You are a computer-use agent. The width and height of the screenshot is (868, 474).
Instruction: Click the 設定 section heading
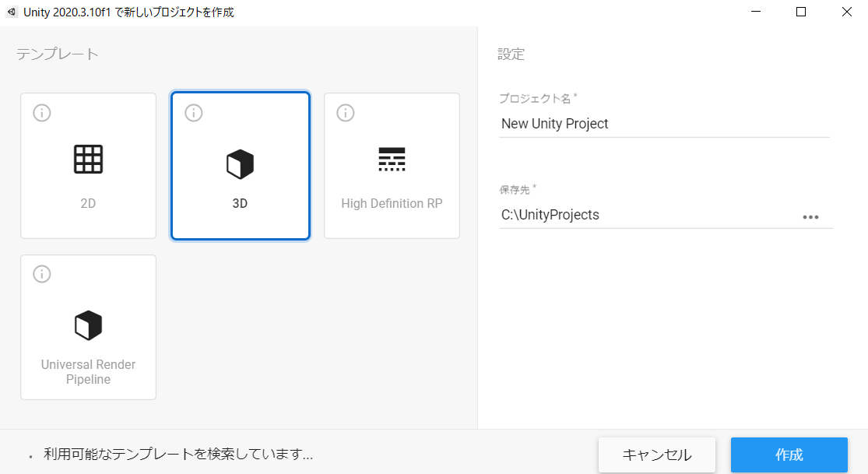pos(512,54)
